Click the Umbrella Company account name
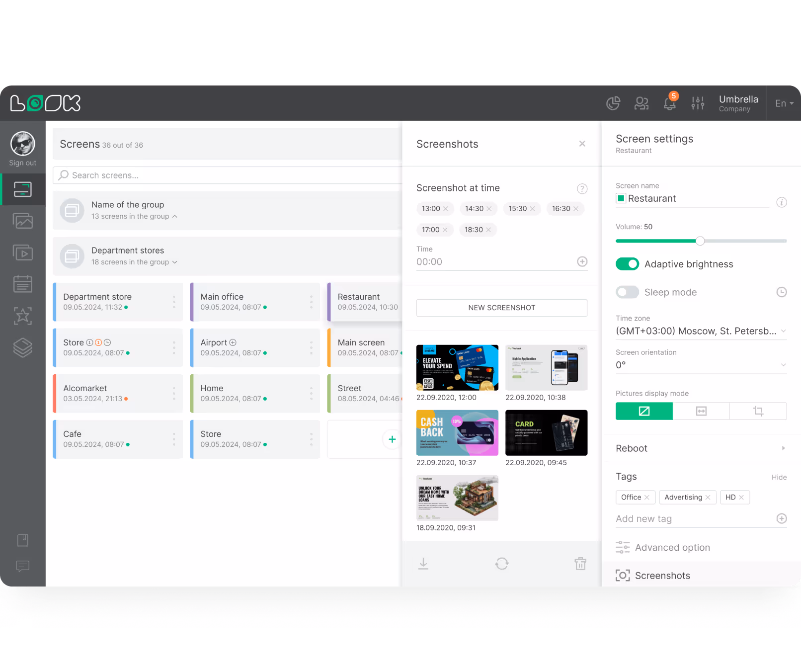Screen dimensions: 801x672 (x=738, y=103)
